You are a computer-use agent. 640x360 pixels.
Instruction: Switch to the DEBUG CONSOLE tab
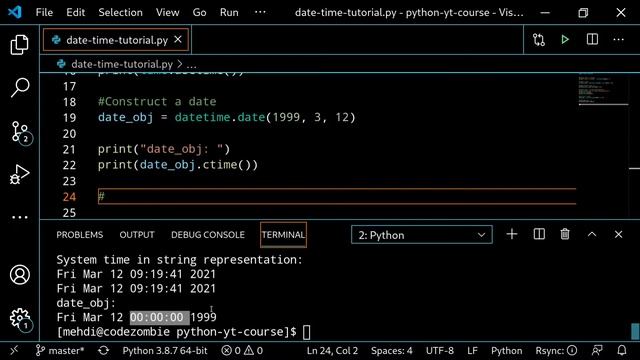point(208,235)
